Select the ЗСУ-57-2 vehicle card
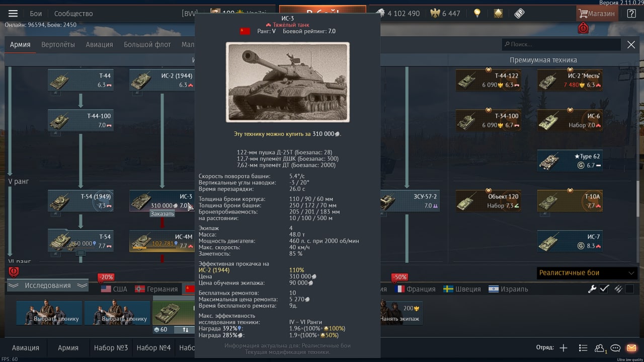 coord(410,201)
